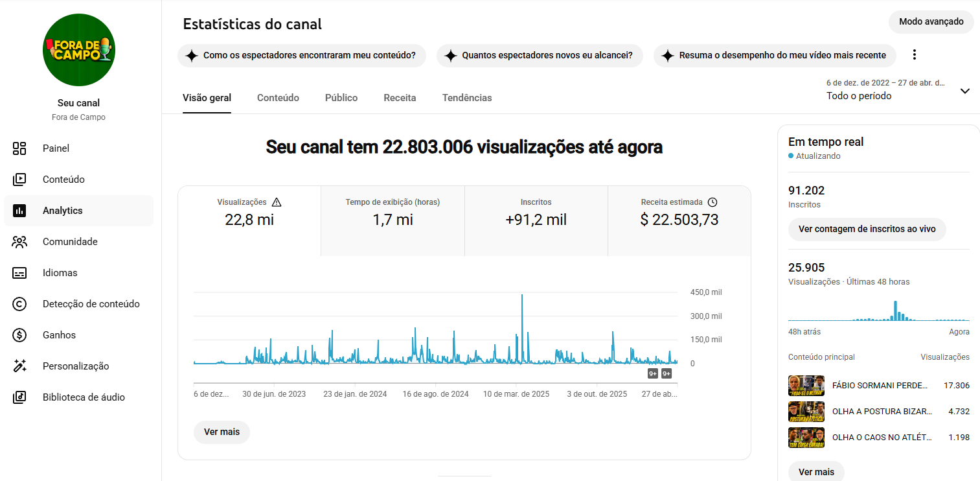Click the '48h atrás' label under mini chart
The width and height of the screenshot is (980, 481).
804,332
